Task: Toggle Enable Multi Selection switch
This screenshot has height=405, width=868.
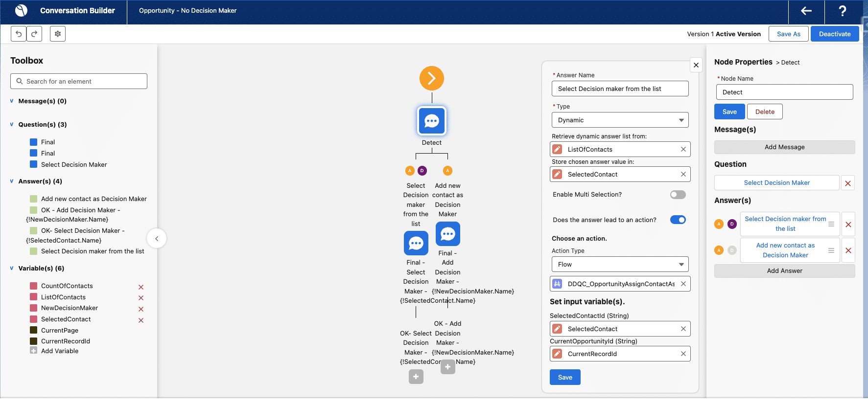Action: click(678, 195)
